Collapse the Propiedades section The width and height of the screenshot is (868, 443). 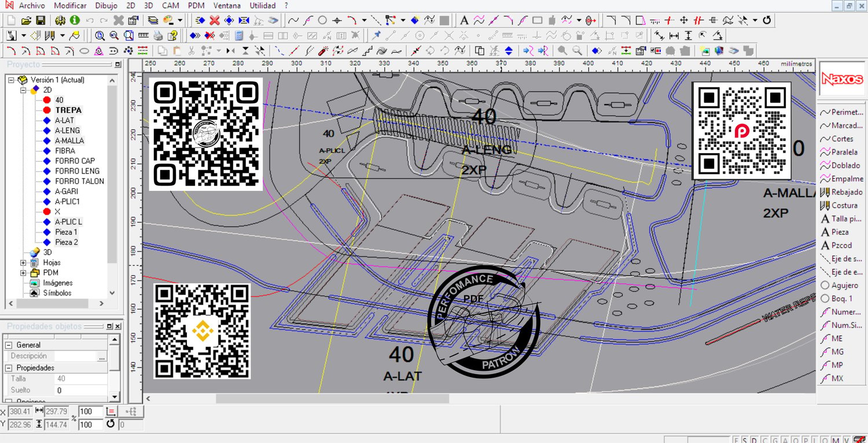click(9, 368)
